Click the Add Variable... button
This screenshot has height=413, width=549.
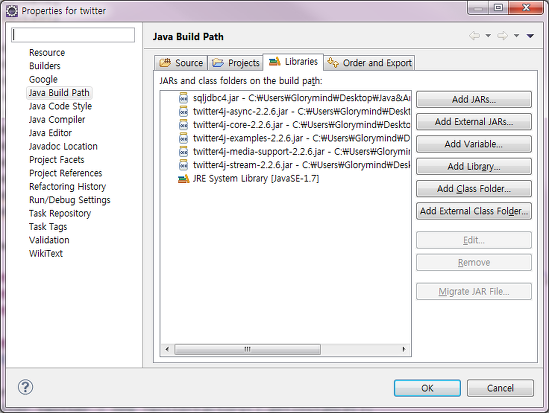pos(474,144)
